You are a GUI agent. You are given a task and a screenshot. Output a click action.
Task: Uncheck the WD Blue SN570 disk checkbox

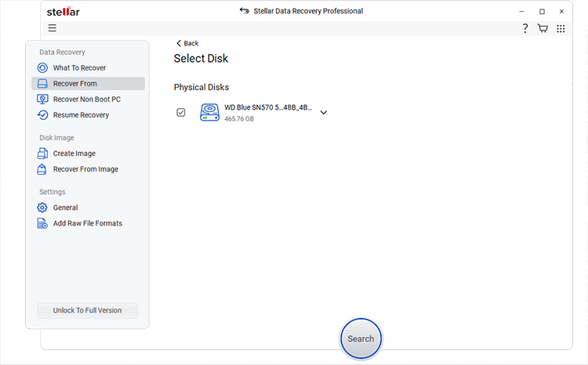pos(181,113)
